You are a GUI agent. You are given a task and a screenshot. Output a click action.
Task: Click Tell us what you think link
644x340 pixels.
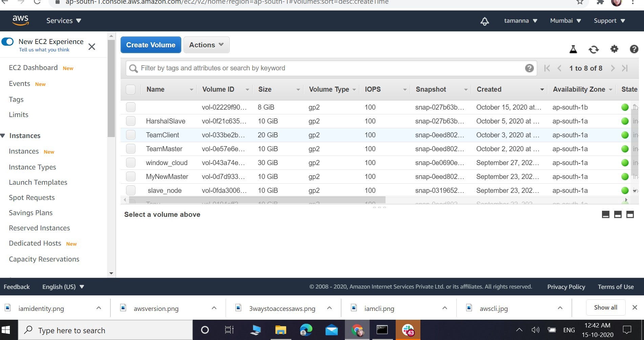[x=44, y=50]
